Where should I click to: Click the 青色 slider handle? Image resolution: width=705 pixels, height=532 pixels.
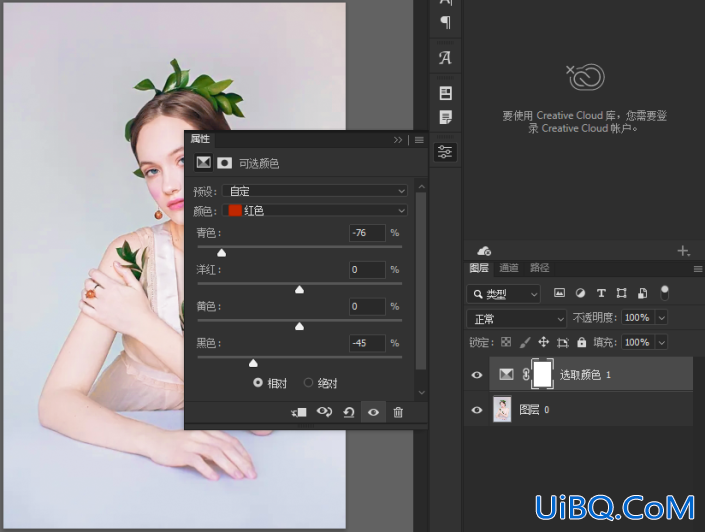click(x=221, y=253)
